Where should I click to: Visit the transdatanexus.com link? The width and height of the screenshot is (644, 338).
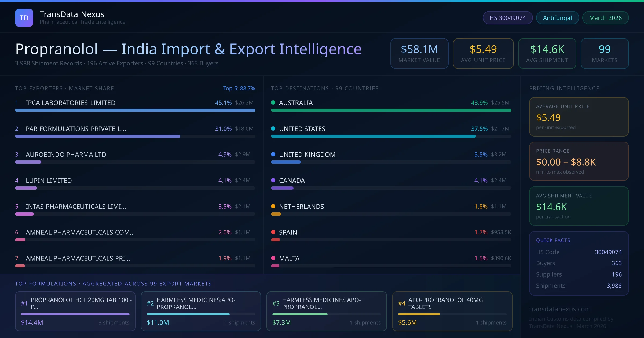[560, 309]
